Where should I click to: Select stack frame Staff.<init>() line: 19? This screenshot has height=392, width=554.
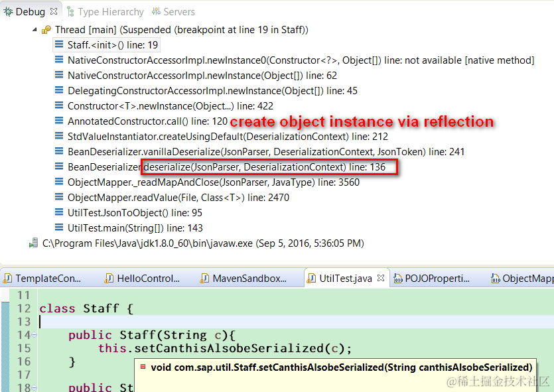(112, 45)
